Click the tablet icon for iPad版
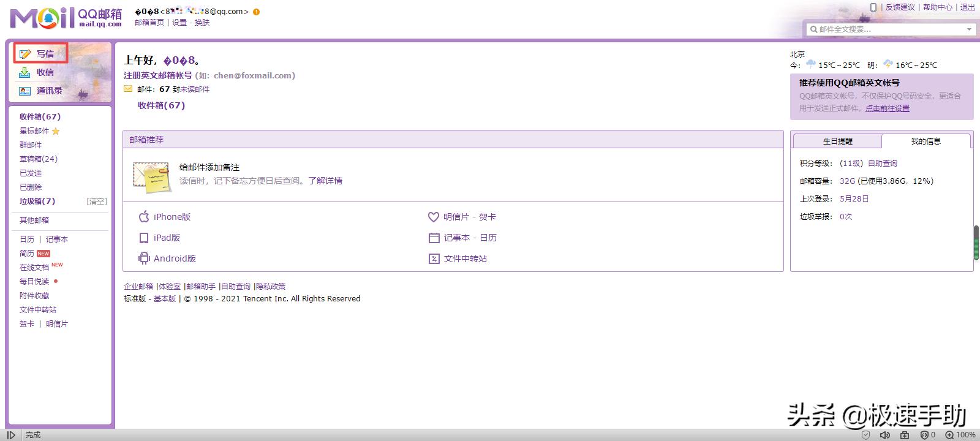This screenshot has height=441, width=980. coord(144,238)
